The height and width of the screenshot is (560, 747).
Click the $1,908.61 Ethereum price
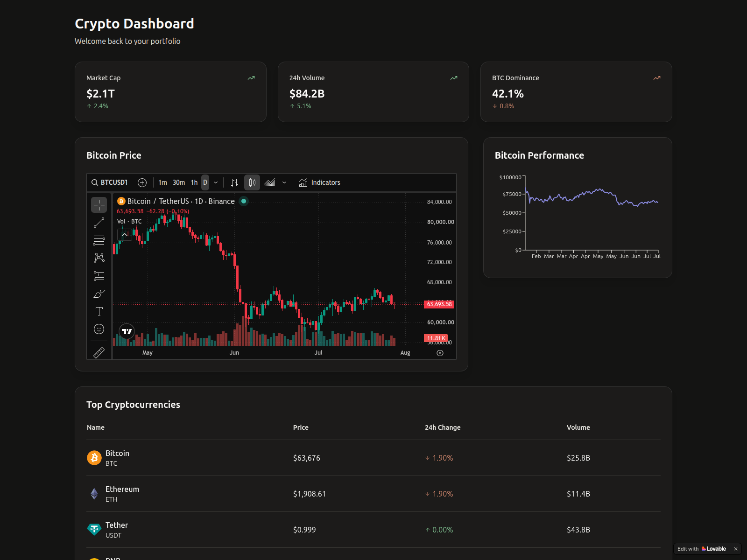tap(310, 494)
